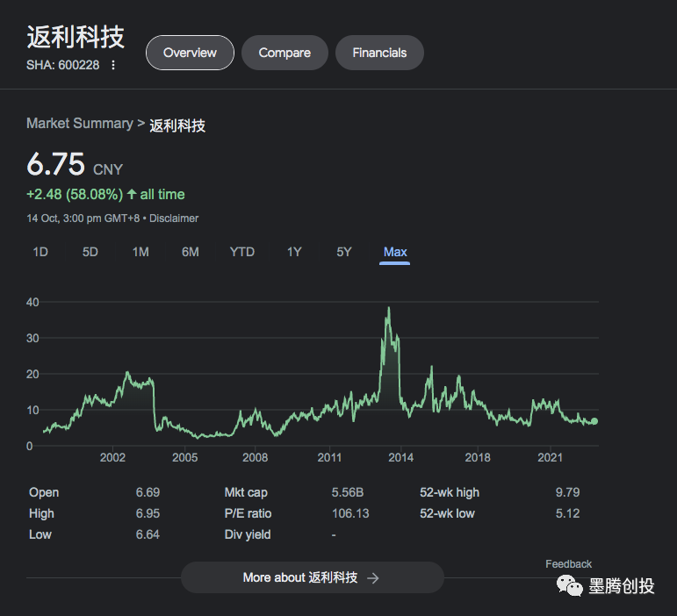
Task: Switch chart to 5D range
Action: 90,252
